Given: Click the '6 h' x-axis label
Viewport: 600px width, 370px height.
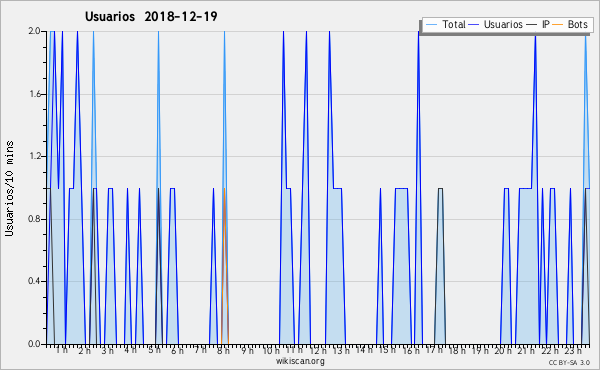Looking at the screenshot, I should [x=177, y=350].
